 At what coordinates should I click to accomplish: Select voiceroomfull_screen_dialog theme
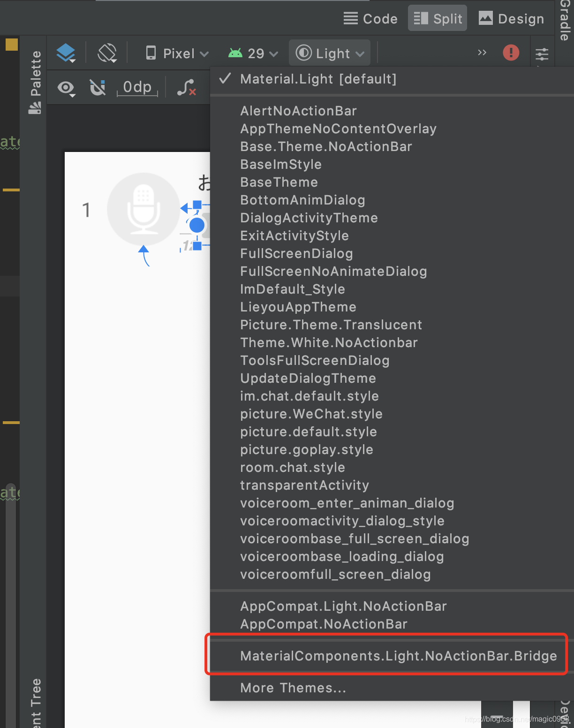392,574
